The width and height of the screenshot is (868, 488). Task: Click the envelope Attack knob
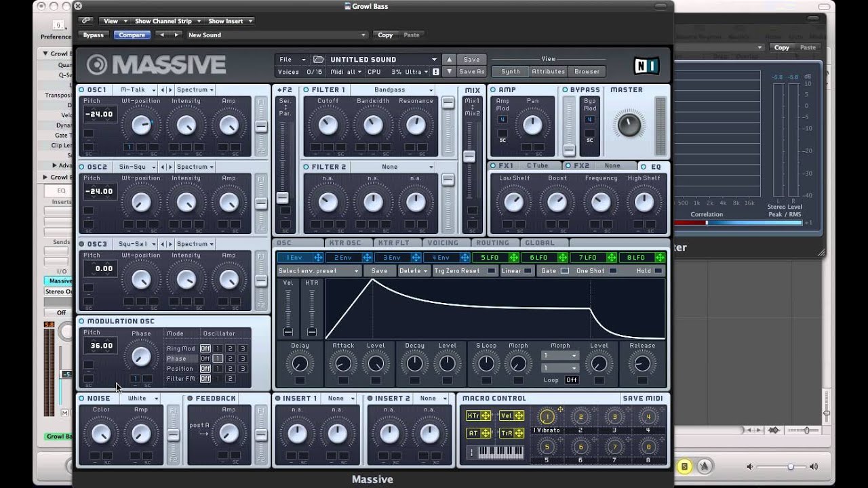tap(343, 363)
